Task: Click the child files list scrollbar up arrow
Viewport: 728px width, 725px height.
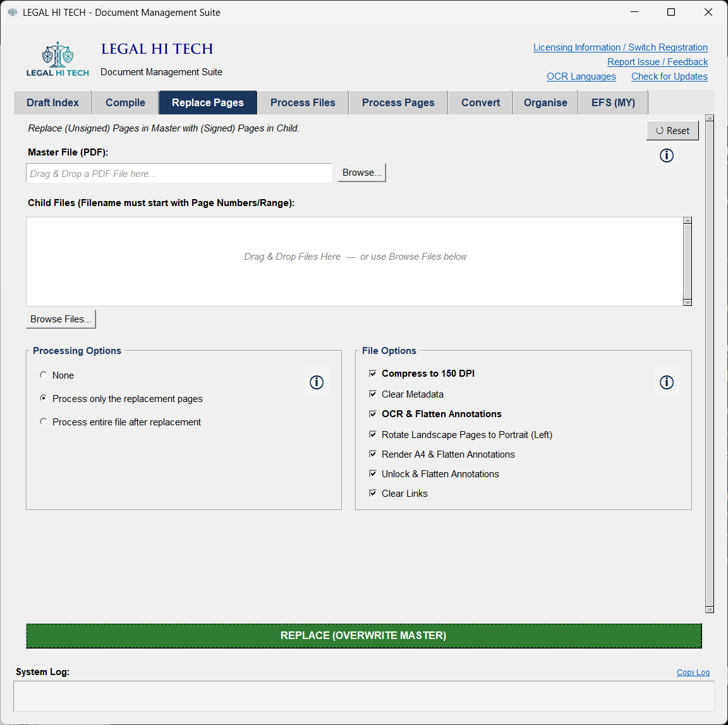Action: (x=688, y=221)
